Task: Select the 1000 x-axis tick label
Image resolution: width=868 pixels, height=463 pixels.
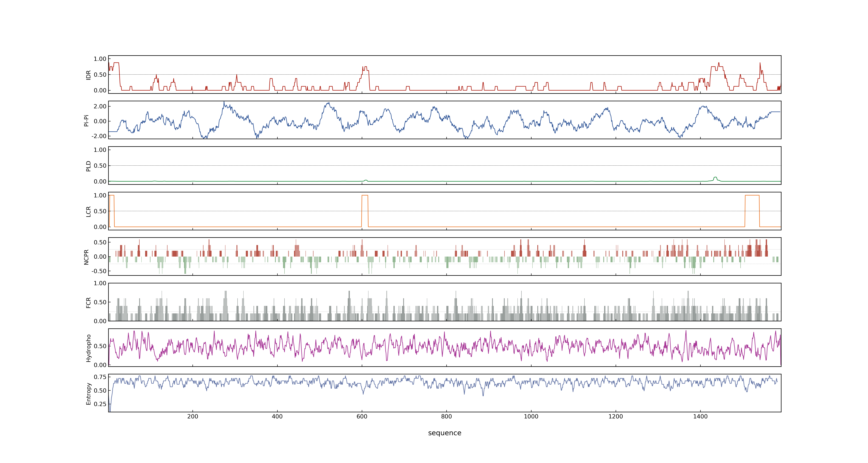Action: tap(531, 416)
